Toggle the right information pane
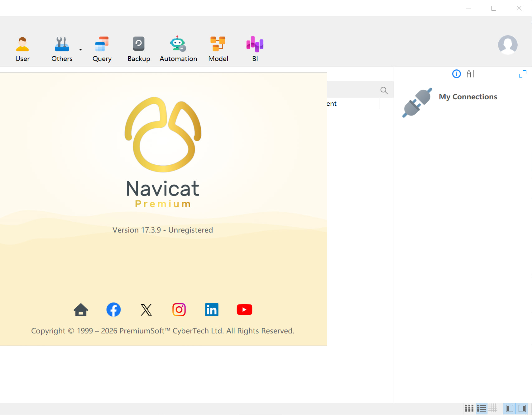 (522, 408)
